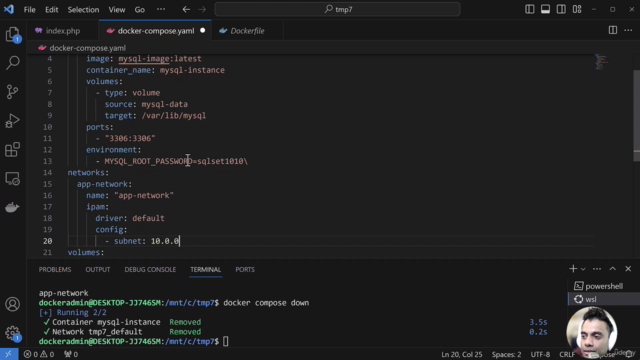Click the forwarded ports indicator in status bar
This screenshot has height=360, width=640.
[71, 354]
